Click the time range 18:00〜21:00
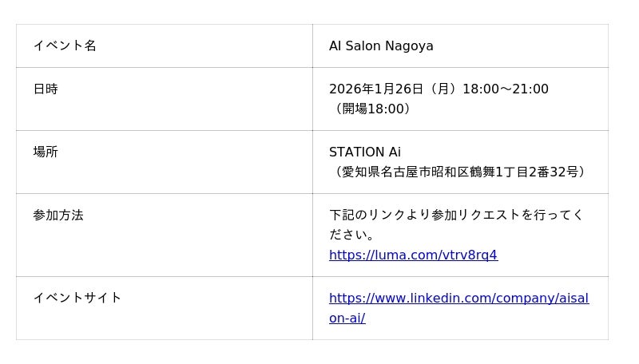 coord(506,89)
